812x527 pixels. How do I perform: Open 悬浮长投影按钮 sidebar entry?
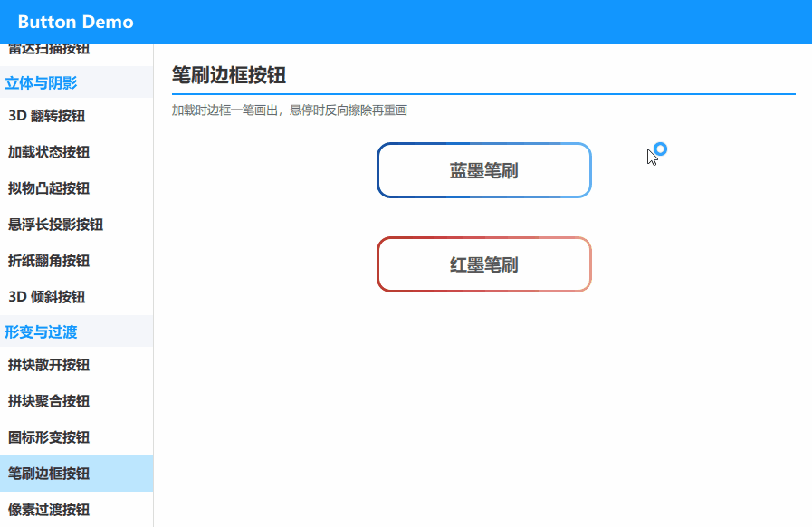point(76,225)
